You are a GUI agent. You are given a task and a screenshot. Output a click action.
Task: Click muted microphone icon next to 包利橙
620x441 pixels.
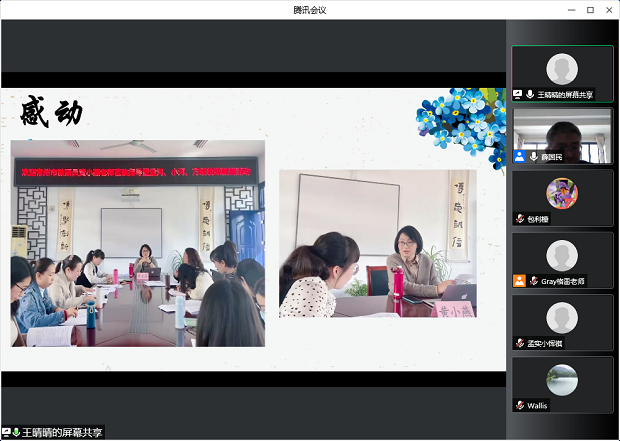point(520,219)
